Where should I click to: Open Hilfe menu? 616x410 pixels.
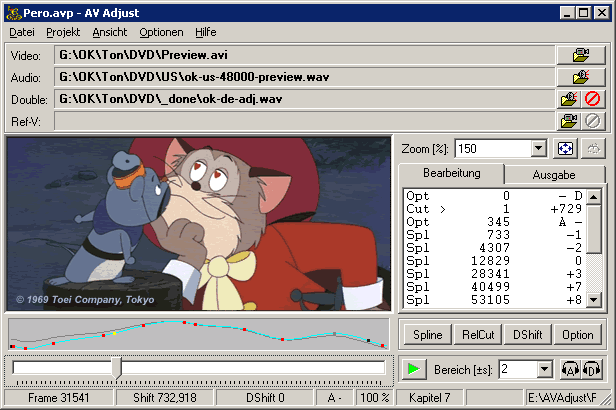205,32
